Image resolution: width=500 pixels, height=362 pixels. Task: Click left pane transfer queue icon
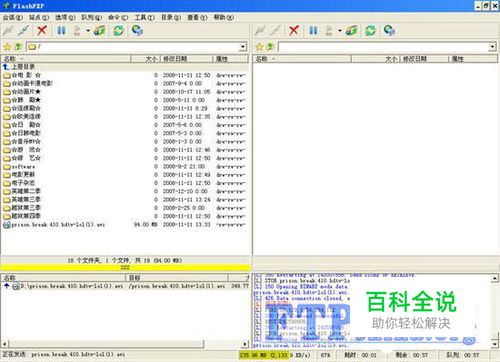pyautogui.click(x=77, y=30)
